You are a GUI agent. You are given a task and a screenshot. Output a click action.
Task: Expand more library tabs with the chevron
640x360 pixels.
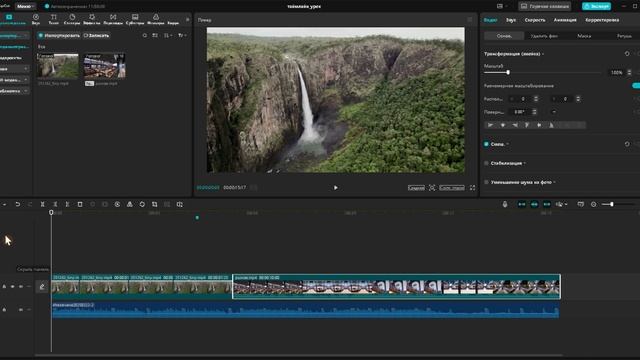coord(188,20)
